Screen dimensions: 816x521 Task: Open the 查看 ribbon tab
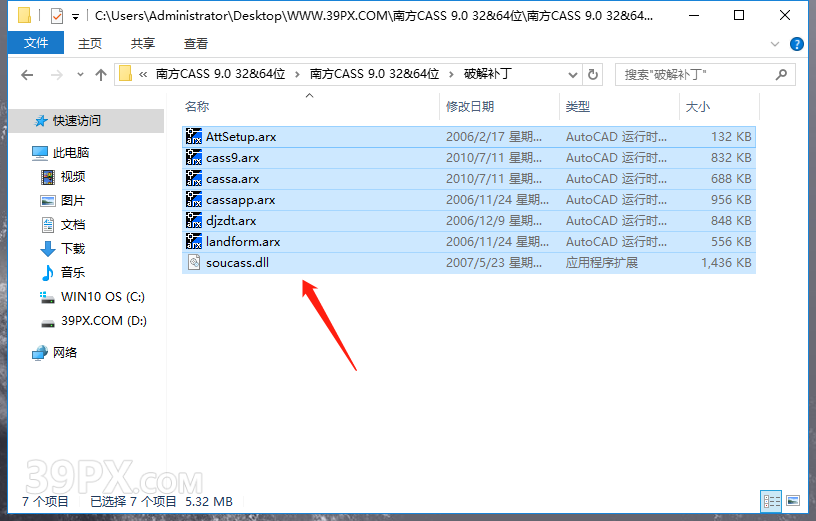click(x=196, y=44)
